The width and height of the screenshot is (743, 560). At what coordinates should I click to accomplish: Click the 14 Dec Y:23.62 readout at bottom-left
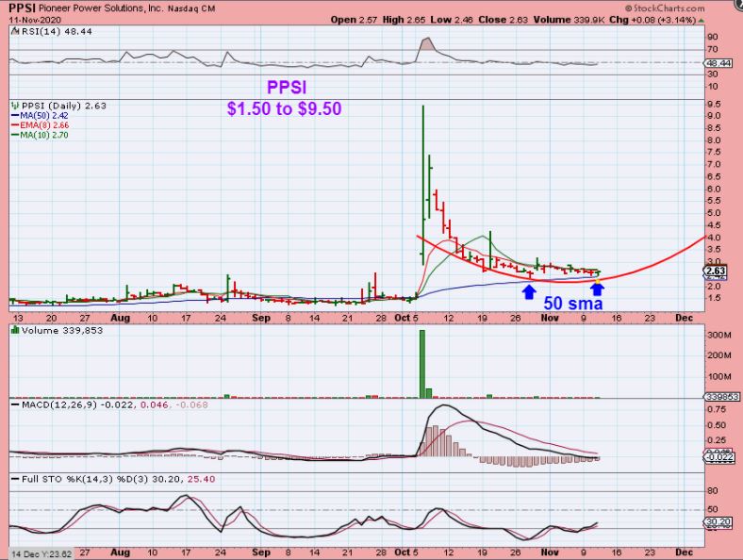coord(41,554)
